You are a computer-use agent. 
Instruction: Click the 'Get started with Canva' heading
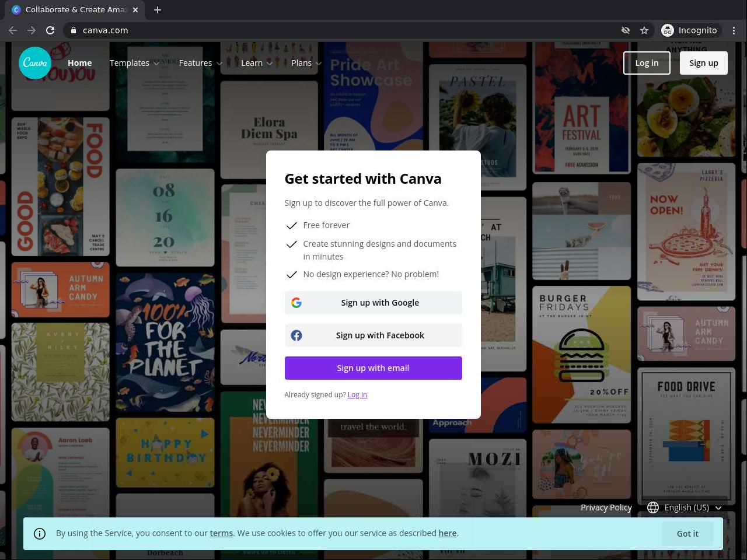click(x=363, y=178)
